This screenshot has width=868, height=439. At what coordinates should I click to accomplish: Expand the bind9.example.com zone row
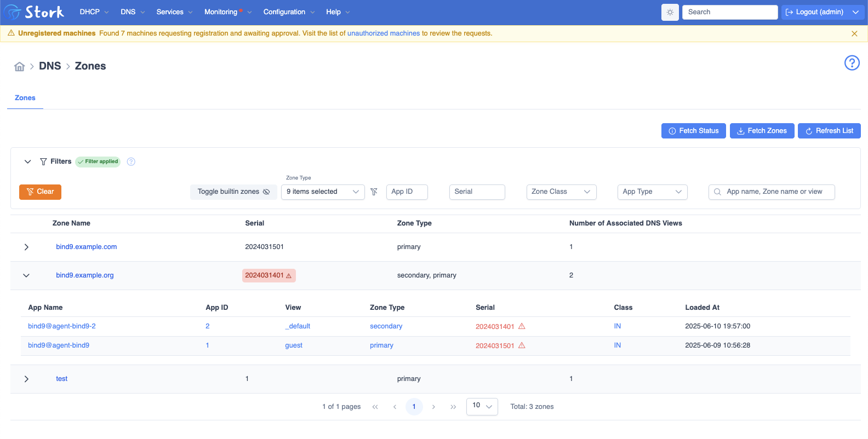coord(26,247)
